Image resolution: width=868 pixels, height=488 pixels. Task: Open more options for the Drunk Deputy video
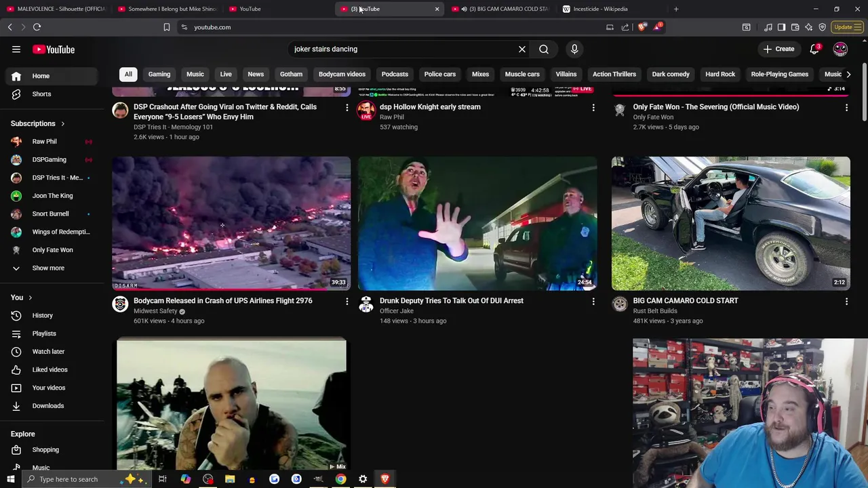(x=593, y=301)
